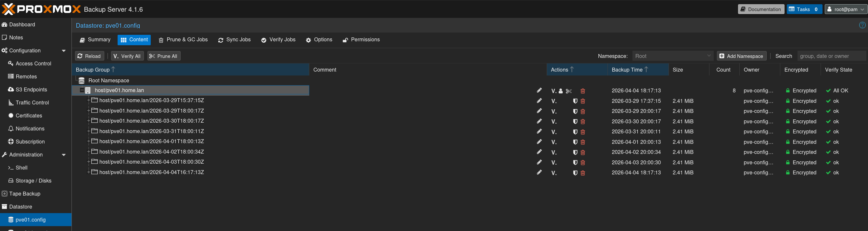
Task: Go to the Verify Jobs tab
Action: [278, 40]
